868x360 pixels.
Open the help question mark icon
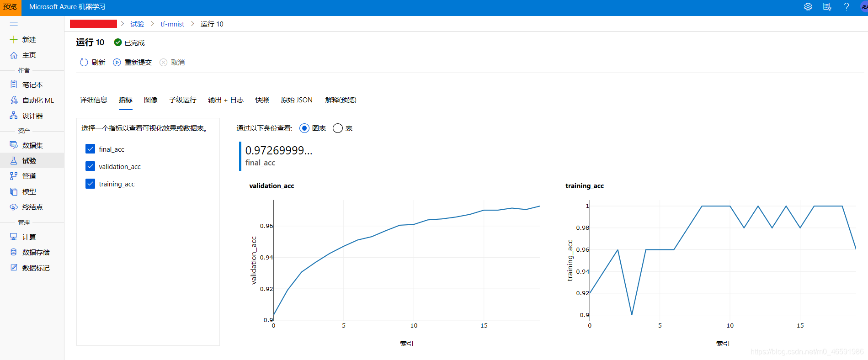[x=847, y=7]
